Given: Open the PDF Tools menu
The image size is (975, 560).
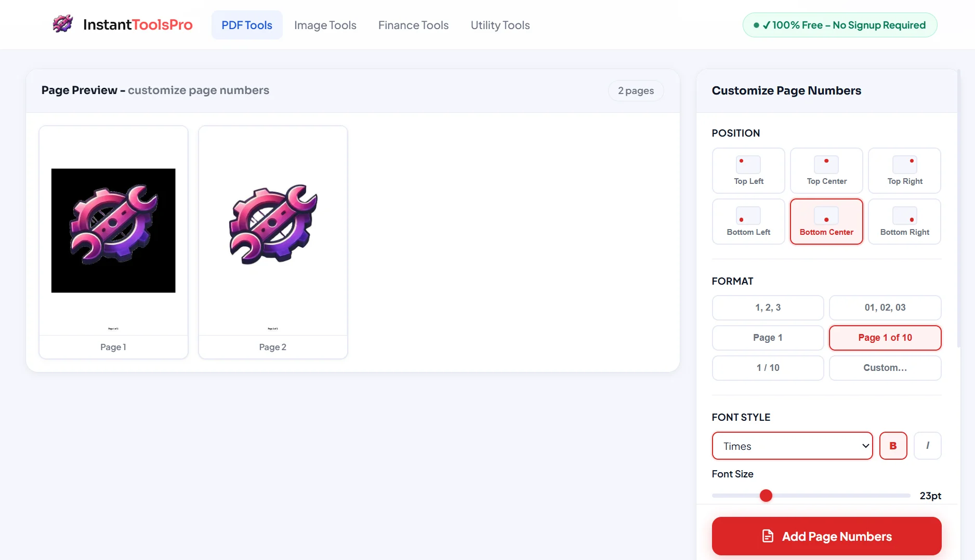Looking at the screenshot, I should click(247, 25).
